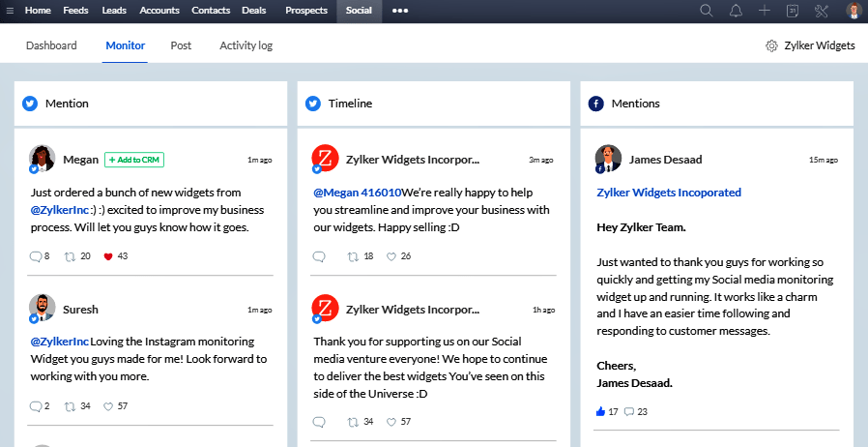The image size is (868, 447).
Task: Select the Social module tab
Action: (359, 11)
